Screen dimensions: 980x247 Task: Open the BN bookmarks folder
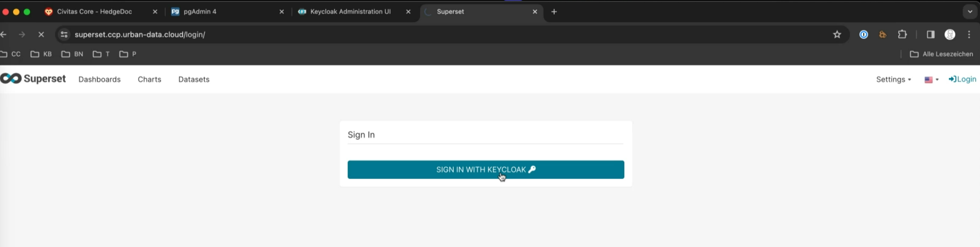pos(72,54)
